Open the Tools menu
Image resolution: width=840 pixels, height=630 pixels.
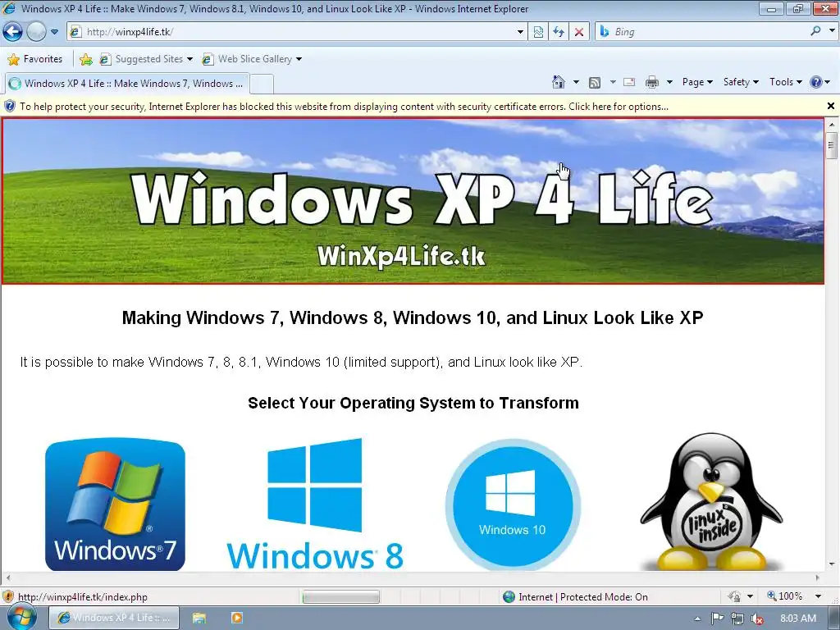[785, 82]
